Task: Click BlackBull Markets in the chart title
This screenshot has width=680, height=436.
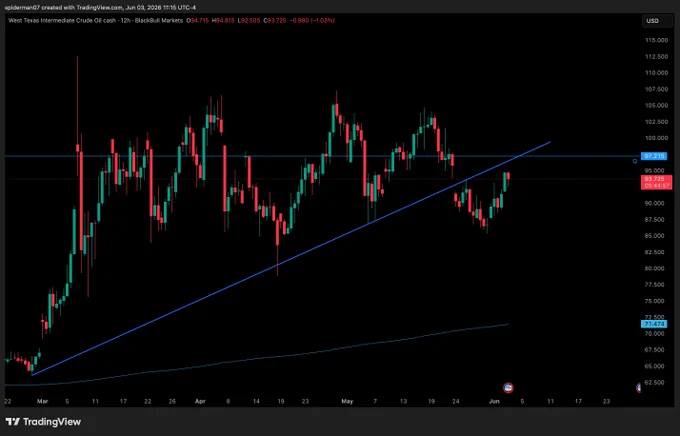Action: click(x=158, y=20)
